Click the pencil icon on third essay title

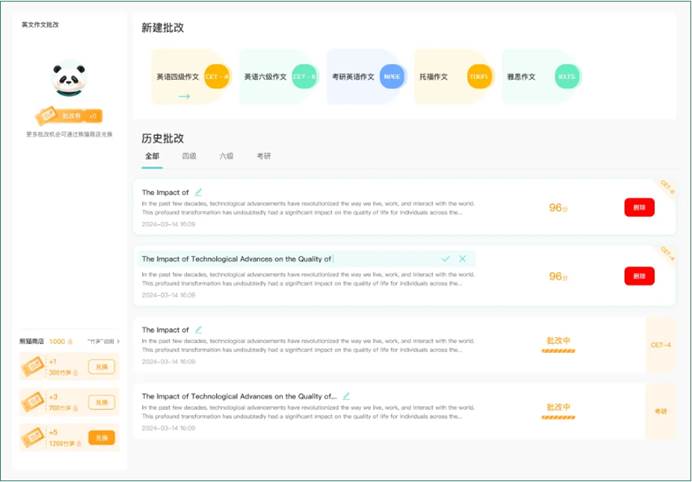pos(198,329)
